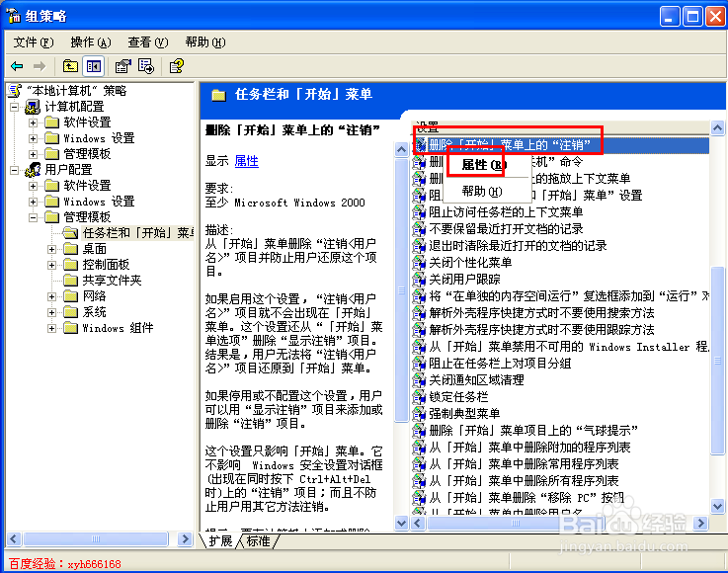Click folder icon next to 控制面板
The width and height of the screenshot is (728, 573).
[x=70, y=265]
